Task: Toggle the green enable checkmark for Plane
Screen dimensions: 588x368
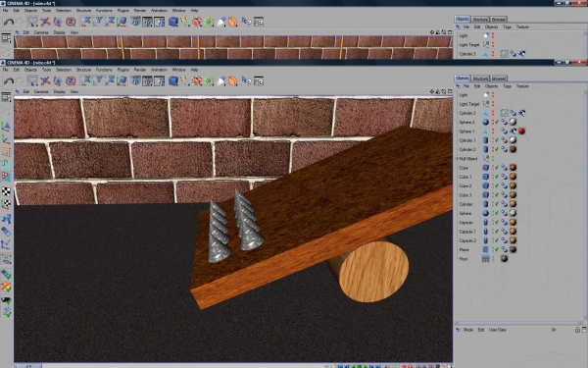Action: (497, 249)
